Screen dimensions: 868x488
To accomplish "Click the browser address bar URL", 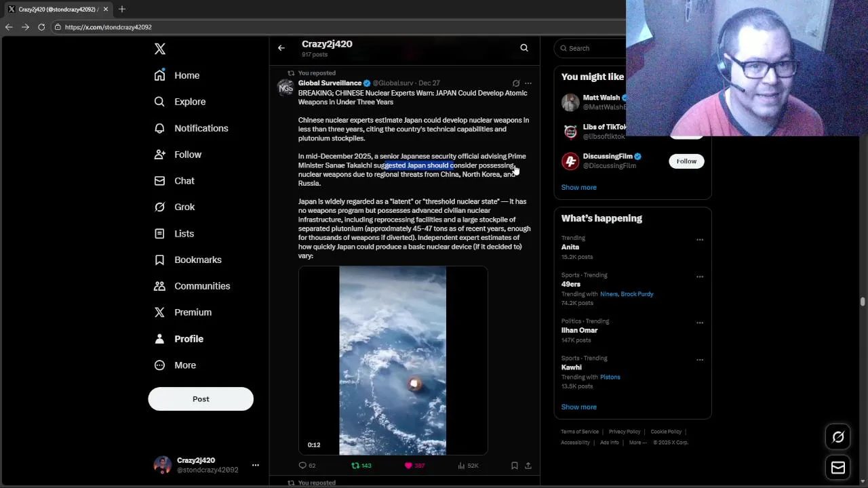I will click(108, 27).
